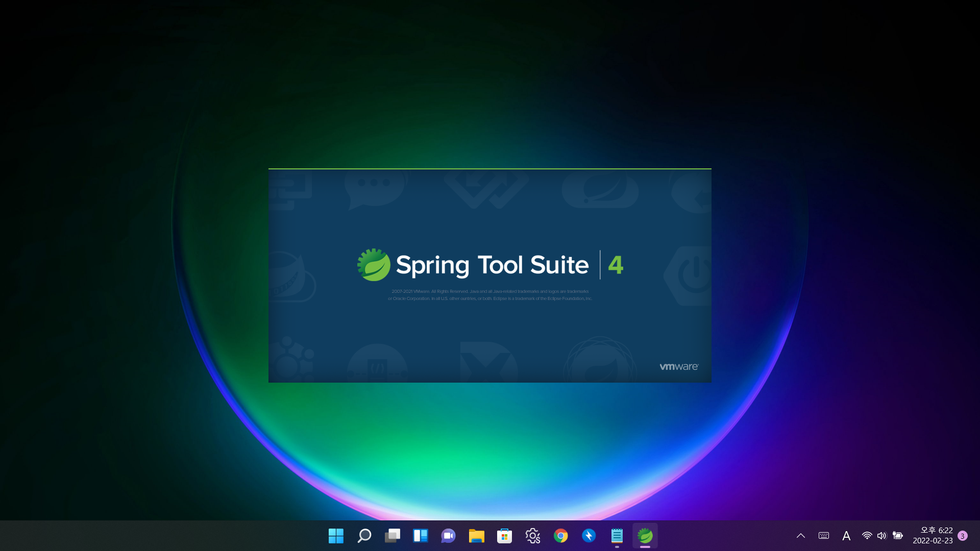This screenshot has width=980, height=551.
Task: Open the touch keyboard tray icon
Action: click(823, 536)
